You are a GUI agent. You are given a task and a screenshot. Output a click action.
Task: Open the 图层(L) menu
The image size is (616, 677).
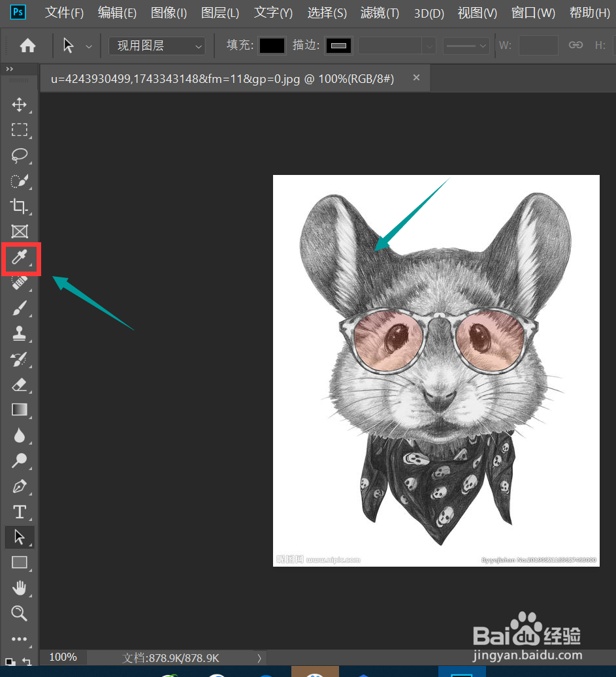[220, 13]
